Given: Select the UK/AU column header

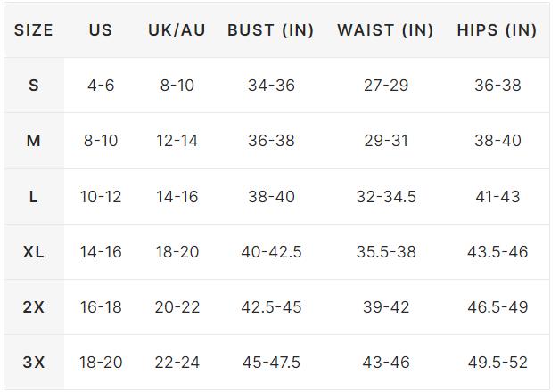Looking at the screenshot, I should [x=177, y=30].
